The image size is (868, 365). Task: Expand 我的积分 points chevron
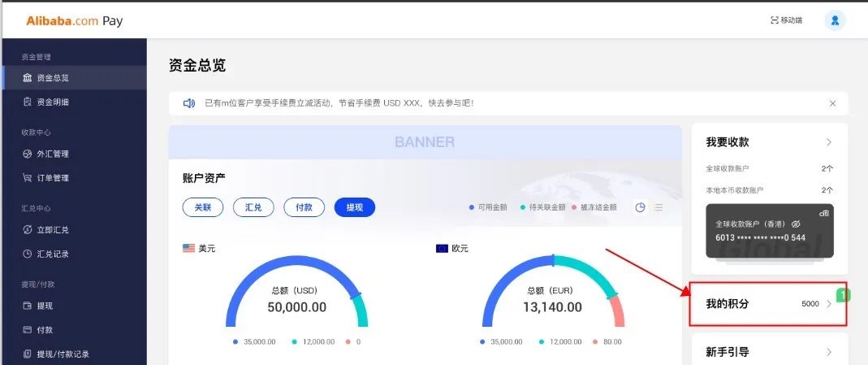pyautogui.click(x=828, y=304)
